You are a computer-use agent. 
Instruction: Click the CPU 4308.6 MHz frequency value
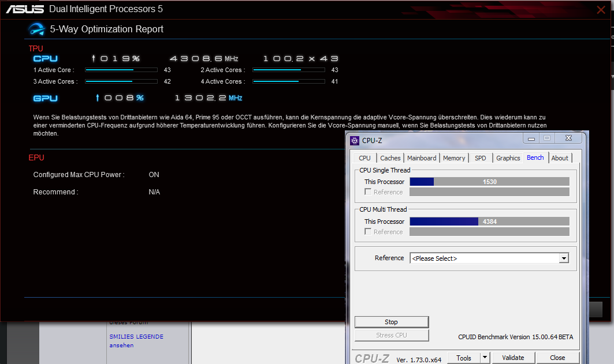[x=204, y=59]
